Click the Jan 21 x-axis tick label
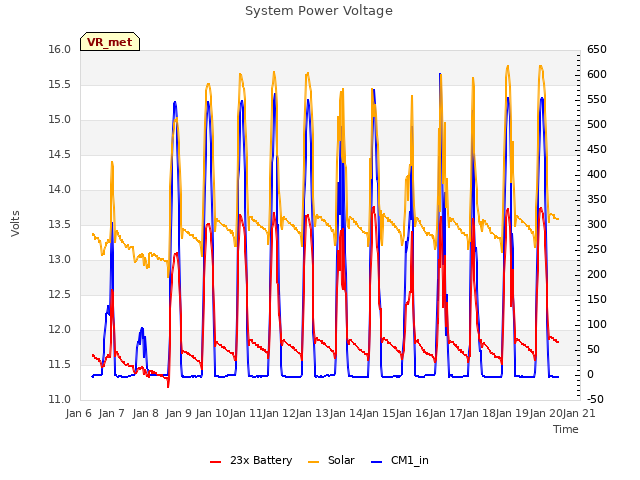The image size is (640, 480). 579,413
